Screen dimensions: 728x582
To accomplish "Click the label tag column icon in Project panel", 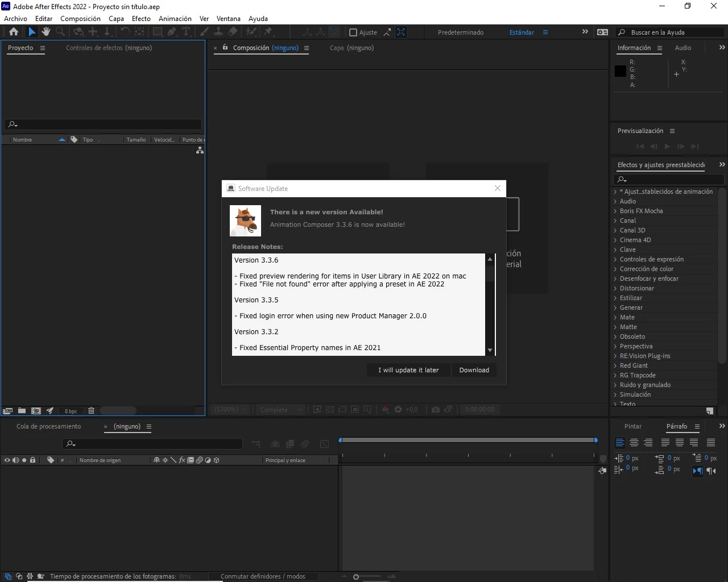I will (x=74, y=139).
